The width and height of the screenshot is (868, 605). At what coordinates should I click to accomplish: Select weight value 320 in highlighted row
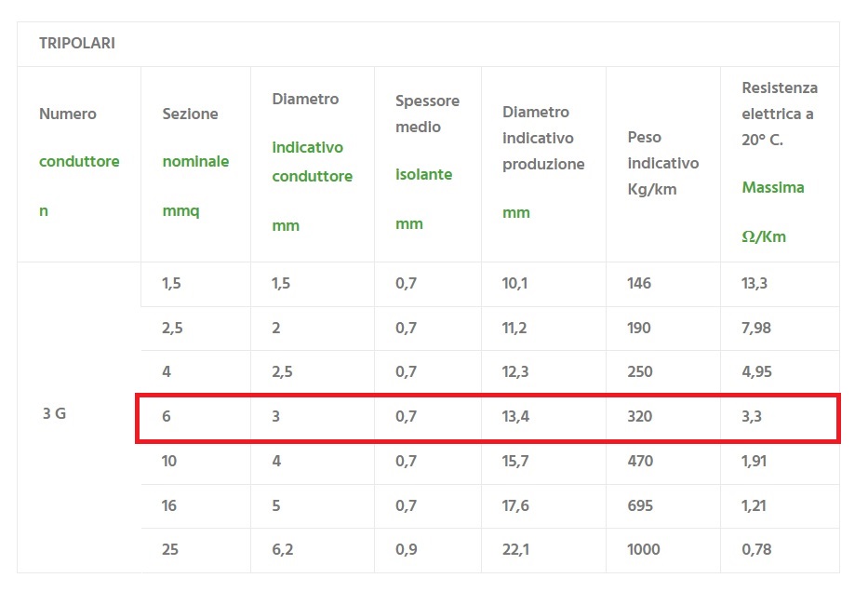[639, 416]
